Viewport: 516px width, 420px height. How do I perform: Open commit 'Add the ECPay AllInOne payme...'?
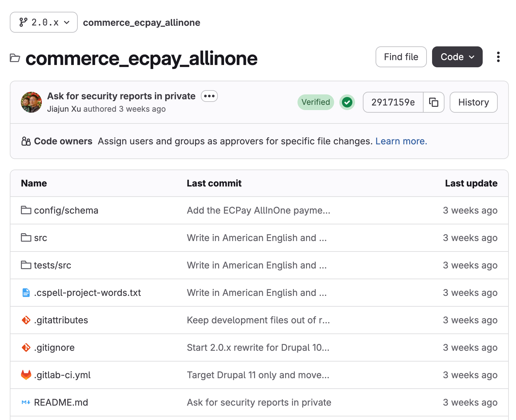[259, 210]
